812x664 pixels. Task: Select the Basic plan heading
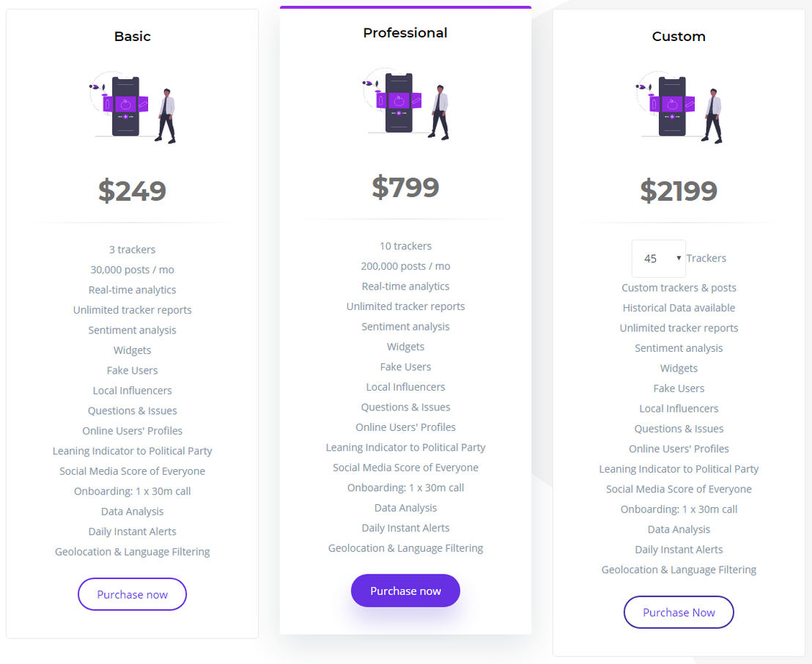click(x=133, y=36)
